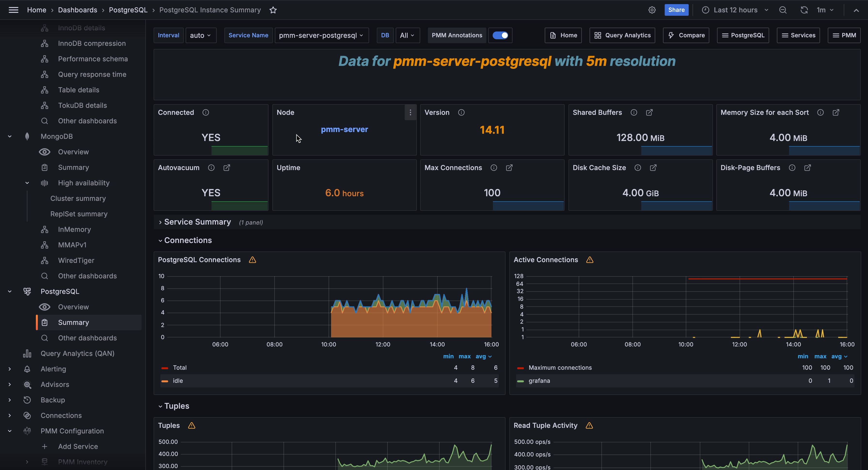The image size is (868, 470).
Task: Open MongoDB Overview in sidebar
Action: tap(73, 152)
